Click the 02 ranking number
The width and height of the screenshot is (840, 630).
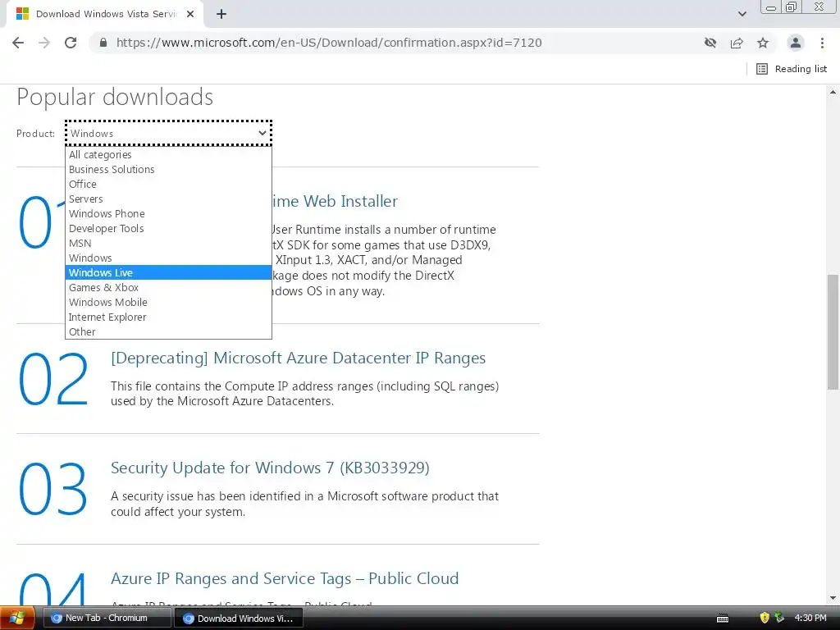click(x=53, y=379)
